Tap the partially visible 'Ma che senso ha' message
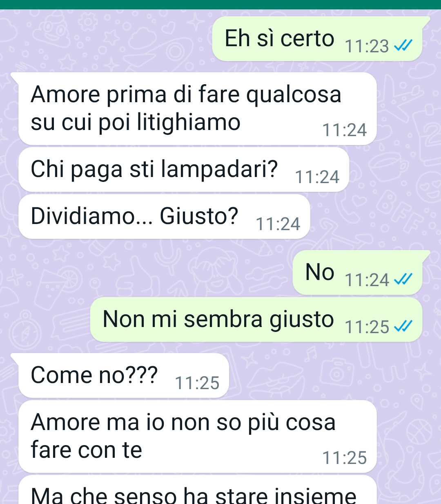 click(198, 490)
